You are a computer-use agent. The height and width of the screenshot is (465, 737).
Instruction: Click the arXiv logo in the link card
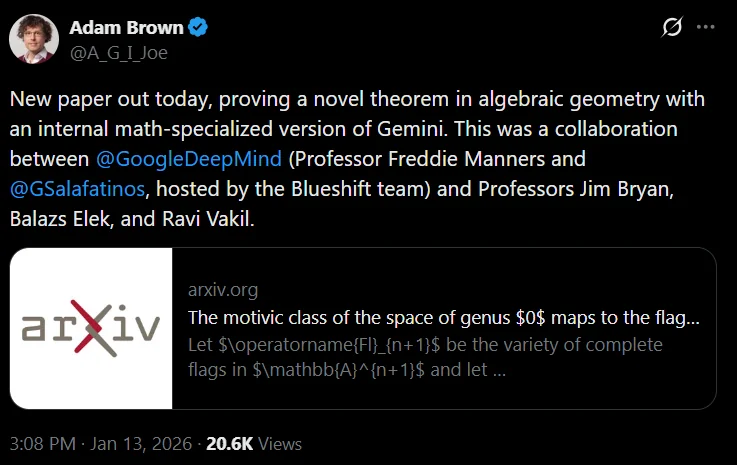coord(91,328)
